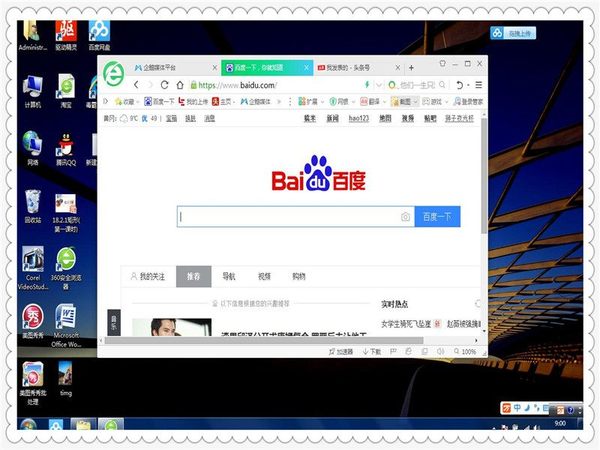Reload the page with the refresh icon
The width and height of the screenshot is (600, 450).
tap(165, 85)
